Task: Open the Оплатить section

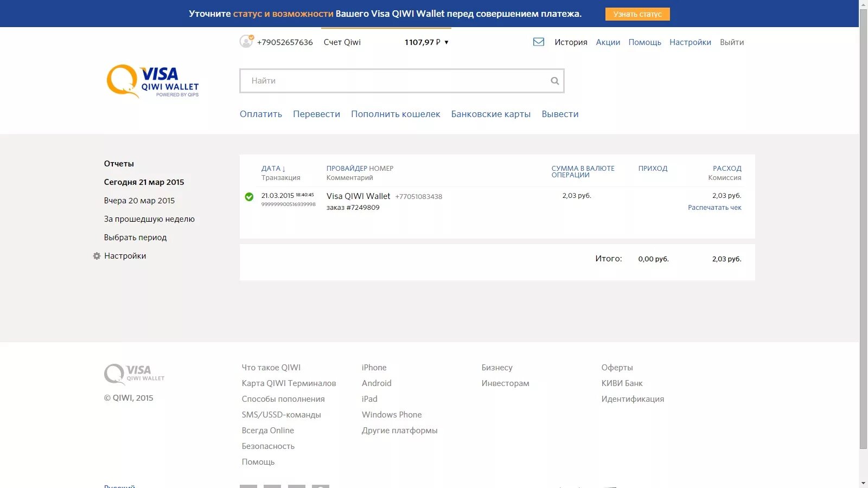Action: [x=261, y=114]
